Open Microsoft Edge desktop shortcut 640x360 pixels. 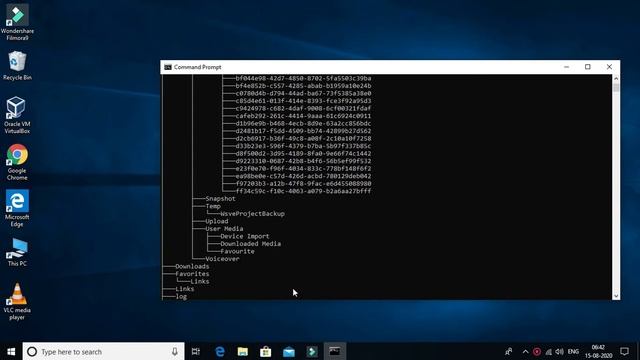[17, 208]
